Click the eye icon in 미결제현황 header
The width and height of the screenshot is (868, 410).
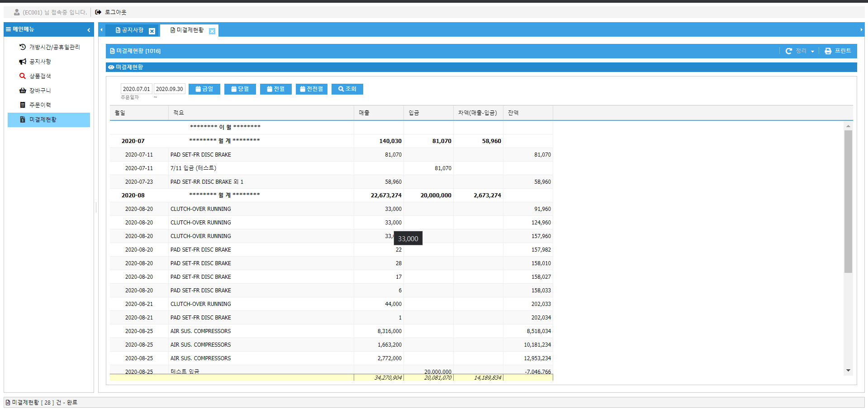111,67
